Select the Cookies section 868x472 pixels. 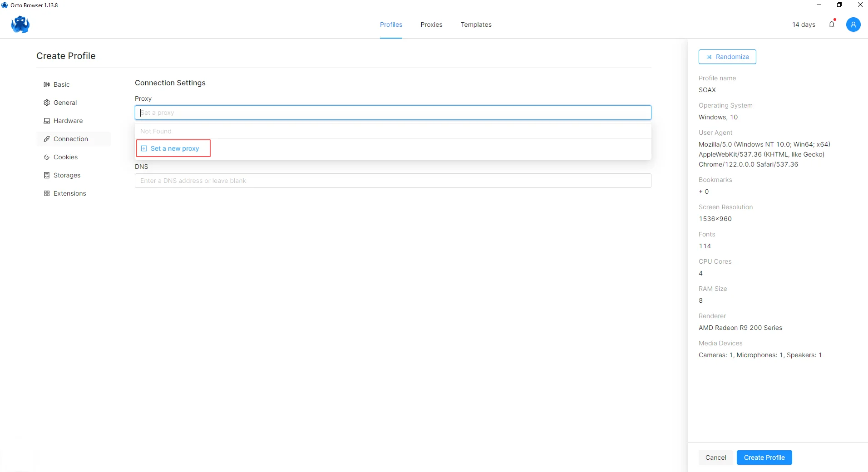65,157
